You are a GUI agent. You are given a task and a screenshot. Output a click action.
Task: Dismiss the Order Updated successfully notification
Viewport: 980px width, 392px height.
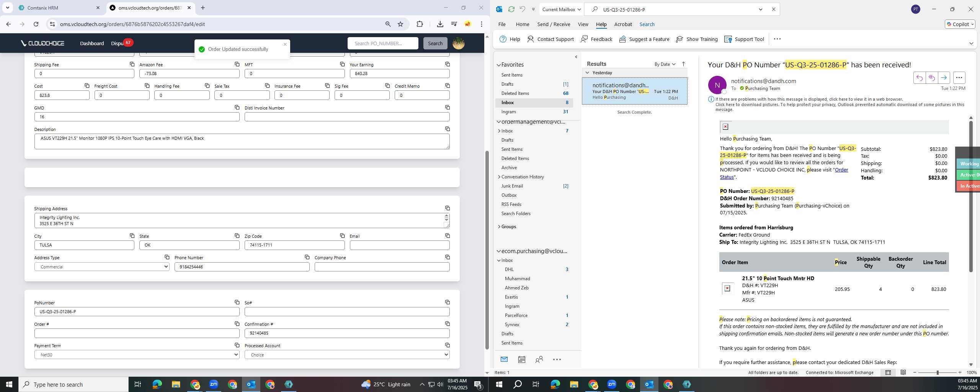point(285,44)
